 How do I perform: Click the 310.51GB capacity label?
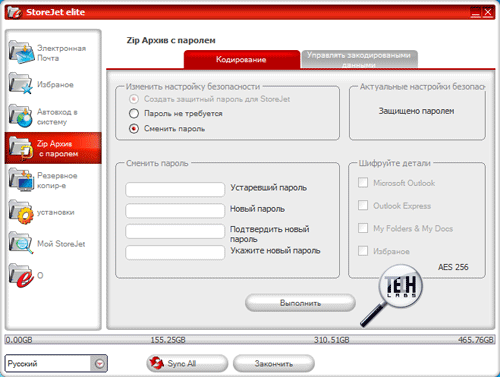point(331,340)
